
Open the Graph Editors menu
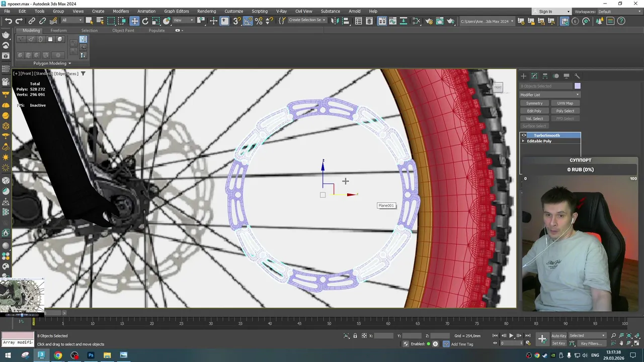coord(176,11)
